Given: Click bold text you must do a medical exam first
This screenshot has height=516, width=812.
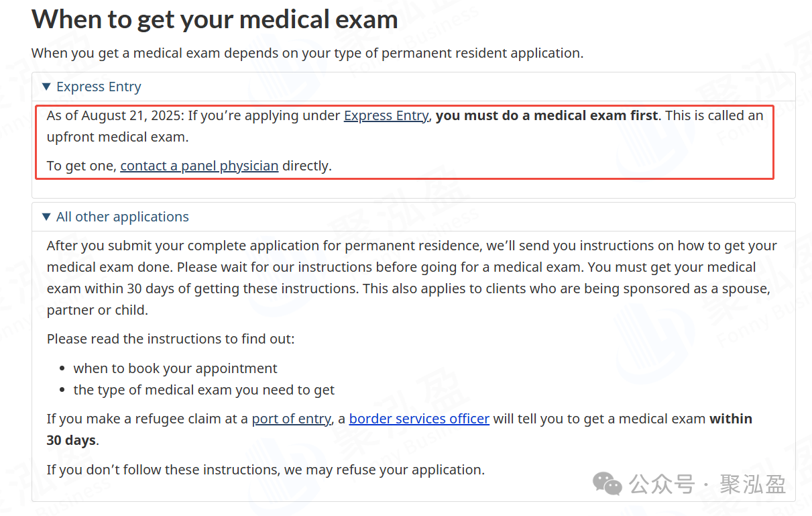Looking at the screenshot, I should [x=546, y=115].
